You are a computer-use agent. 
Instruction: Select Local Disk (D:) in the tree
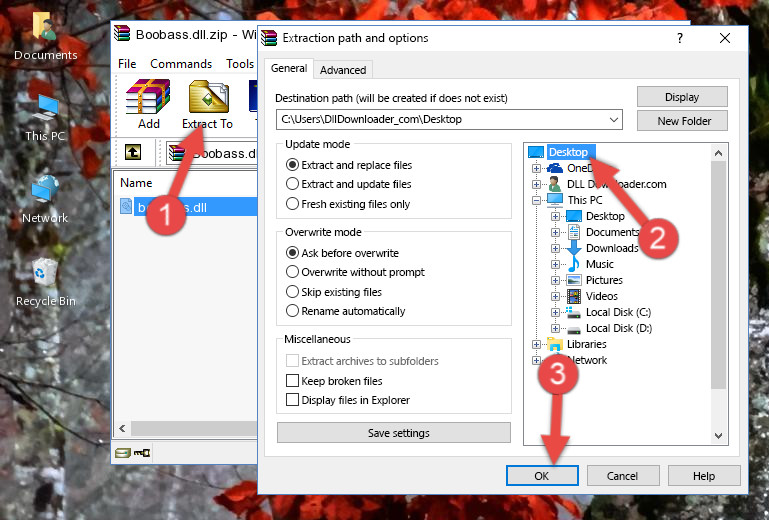tap(618, 328)
